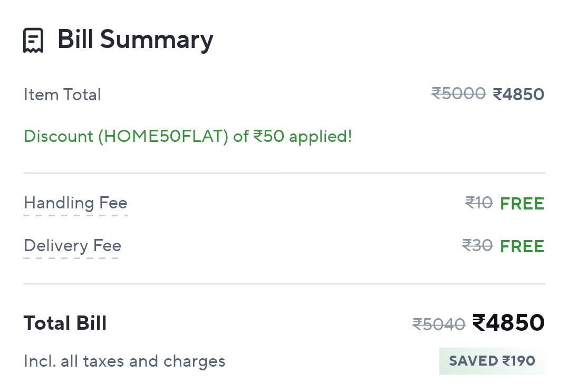Viewport: 569px width, 392px height.
Task: Tap the HOME50FLAT discount applied message
Action: [188, 137]
